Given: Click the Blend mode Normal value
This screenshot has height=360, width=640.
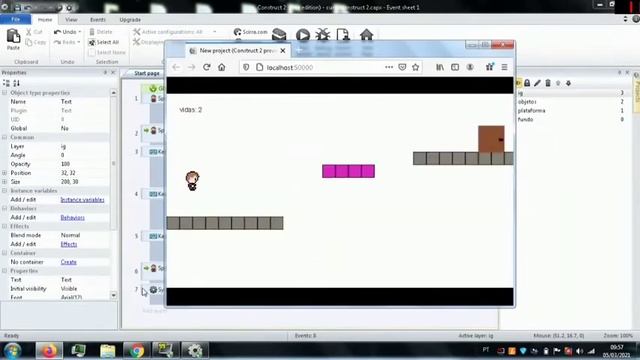Looking at the screenshot, I should tap(84, 235).
